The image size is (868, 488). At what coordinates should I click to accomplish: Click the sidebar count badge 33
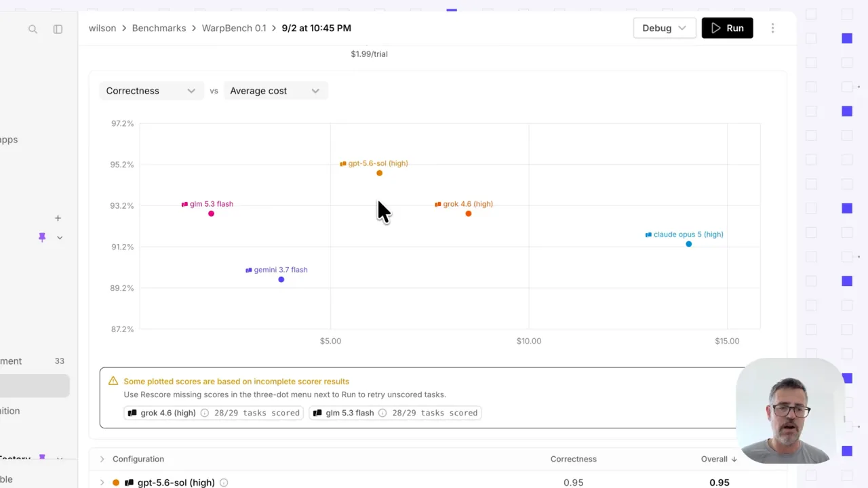click(59, 361)
